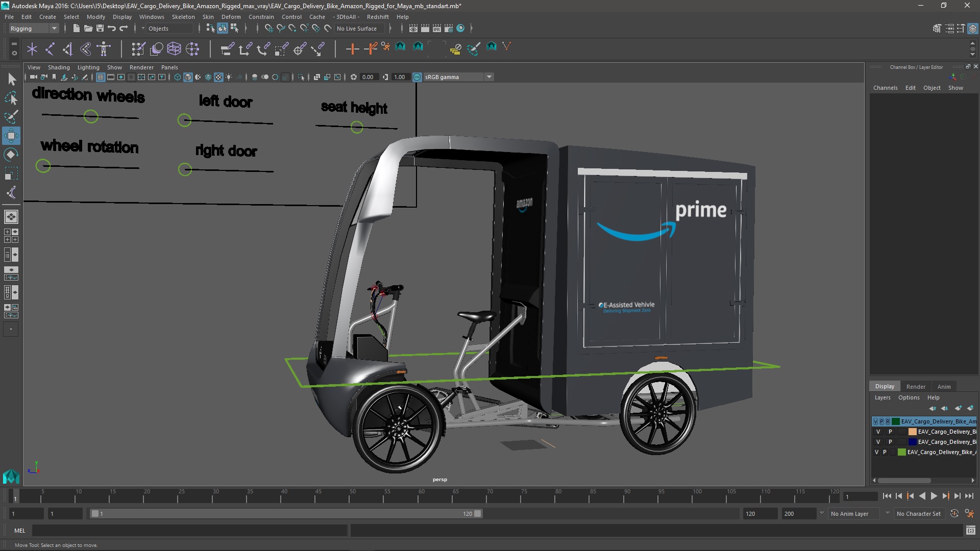Open Render View clapperboard icon

pos(413,29)
